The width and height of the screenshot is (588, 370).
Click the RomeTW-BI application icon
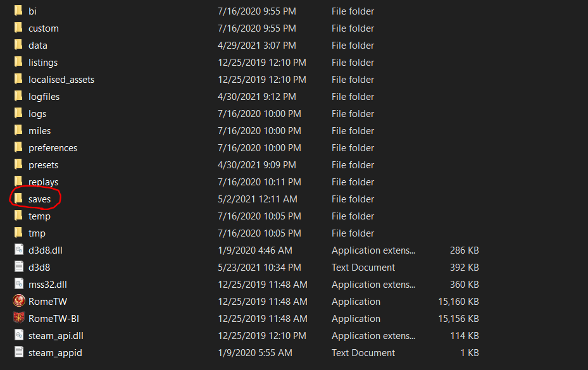pyautogui.click(x=18, y=319)
